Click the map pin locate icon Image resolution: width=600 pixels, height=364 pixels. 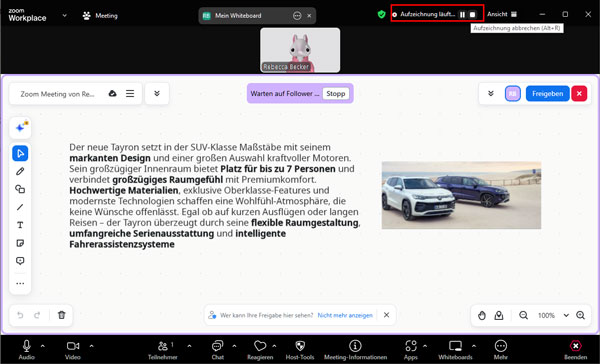tap(499, 315)
